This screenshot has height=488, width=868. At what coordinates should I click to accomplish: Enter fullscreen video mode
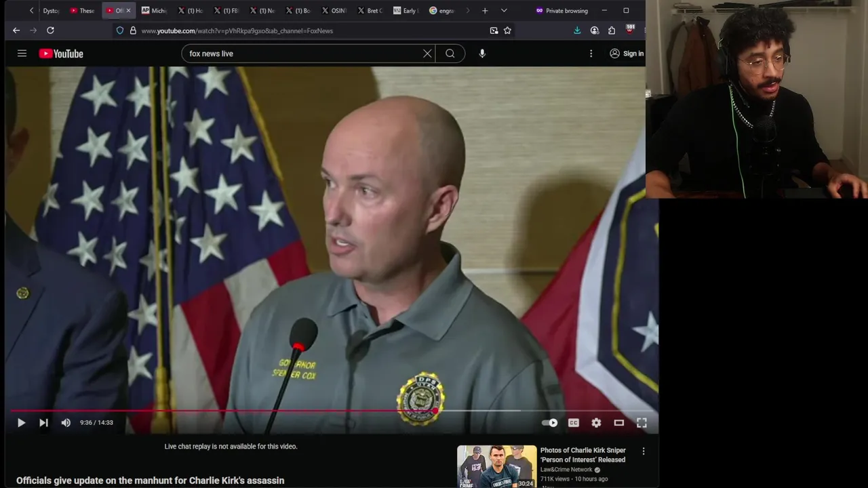pos(642,423)
